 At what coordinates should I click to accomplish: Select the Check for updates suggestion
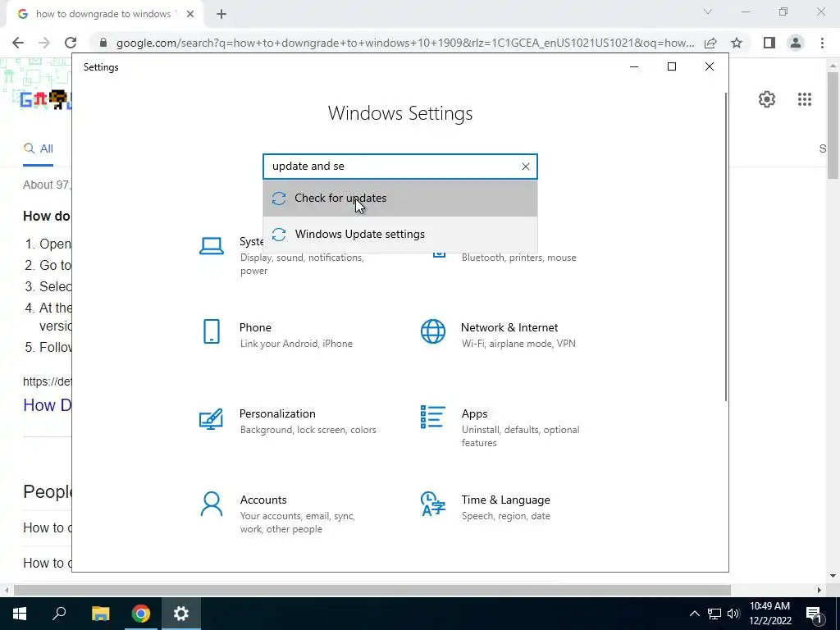click(400, 199)
